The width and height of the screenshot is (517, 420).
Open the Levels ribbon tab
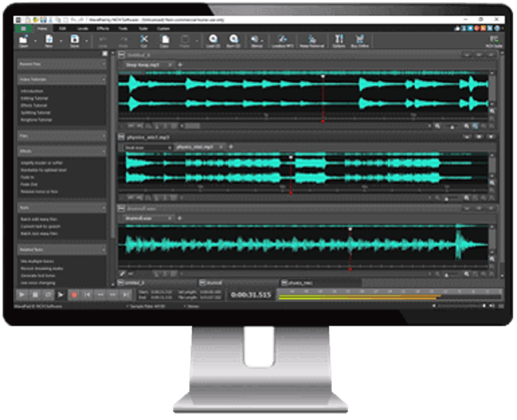82,29
